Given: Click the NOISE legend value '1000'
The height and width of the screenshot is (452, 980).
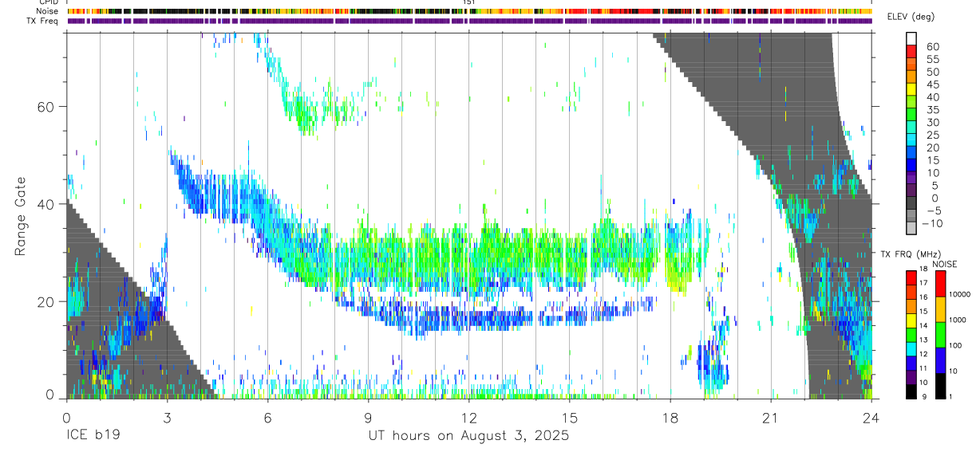Looking at the screenshot, I should coord(959,320).
